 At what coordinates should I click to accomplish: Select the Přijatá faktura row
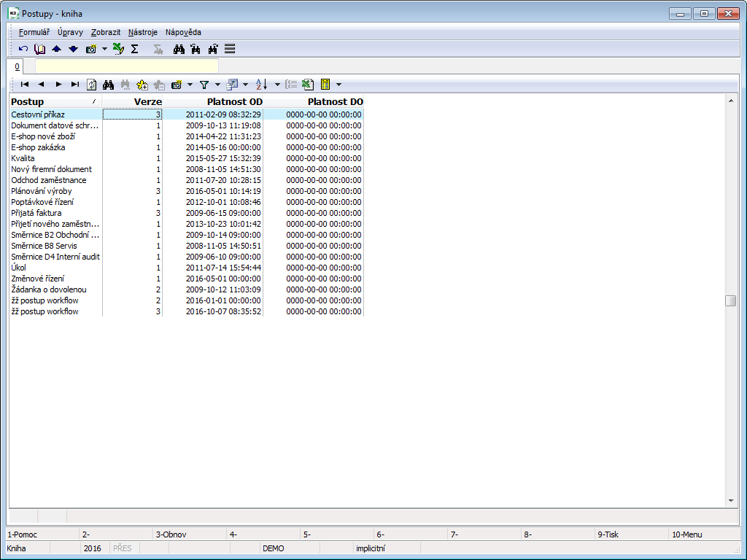tap(186, 213)
